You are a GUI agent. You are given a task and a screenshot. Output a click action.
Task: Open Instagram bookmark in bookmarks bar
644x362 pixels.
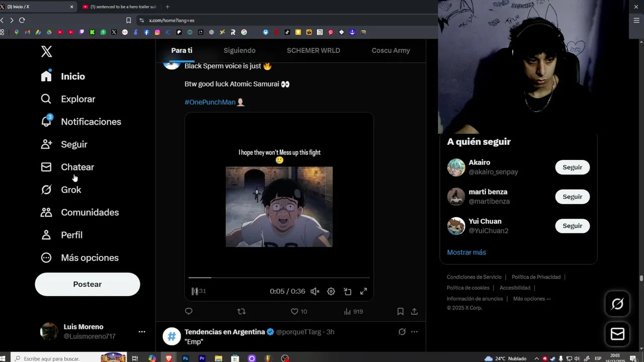tap(157, 32)
